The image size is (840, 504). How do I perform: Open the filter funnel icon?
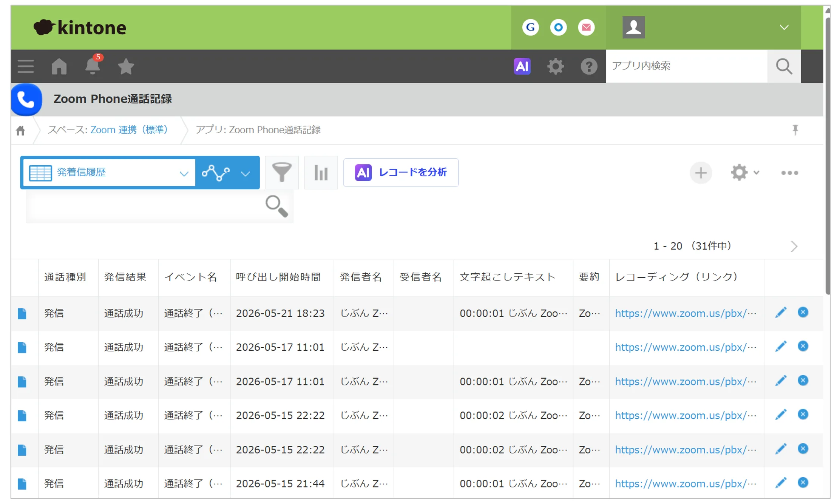[x=282, y=173]
